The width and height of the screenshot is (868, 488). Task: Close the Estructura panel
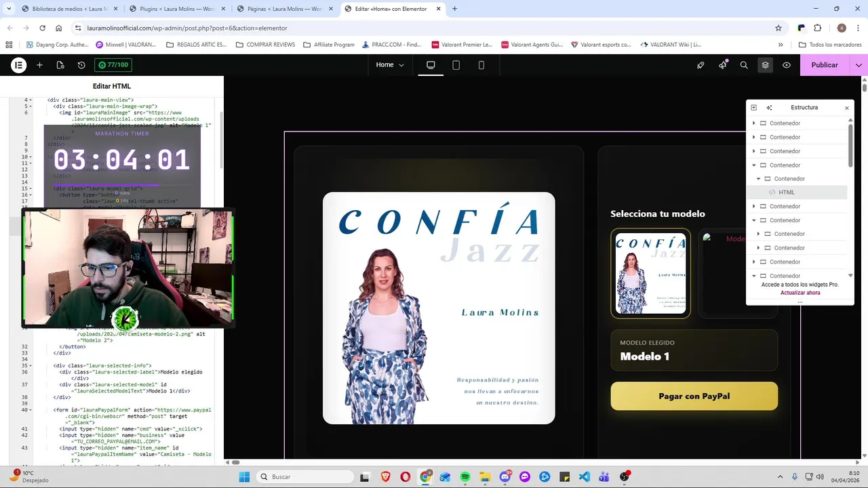pyautogui.click(x=846, y=108)
